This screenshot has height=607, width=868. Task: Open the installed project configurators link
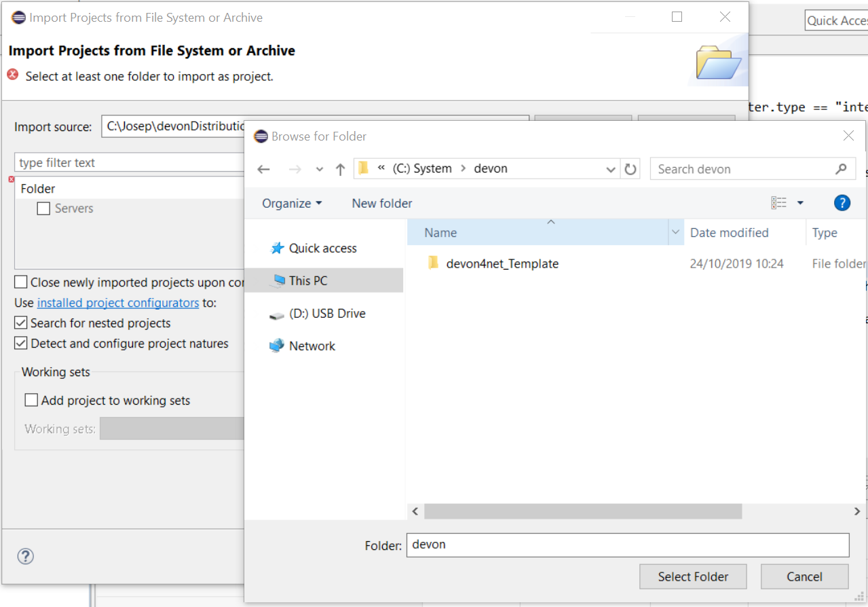coord(118,303)
